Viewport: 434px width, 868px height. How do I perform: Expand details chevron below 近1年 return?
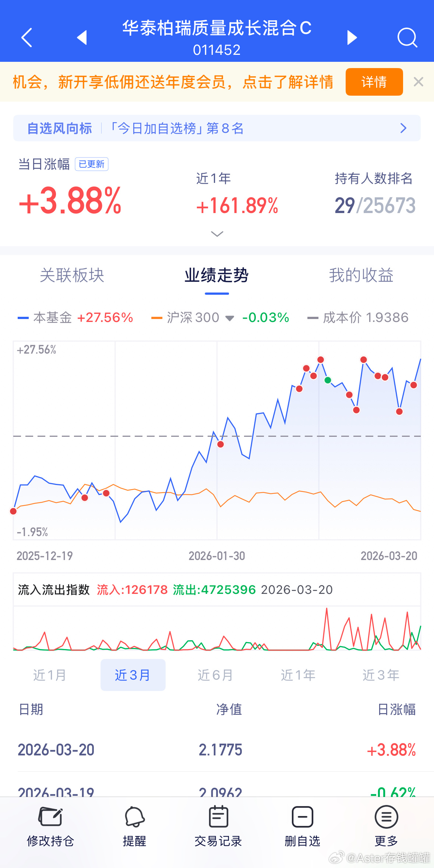[x=217, y=234]
